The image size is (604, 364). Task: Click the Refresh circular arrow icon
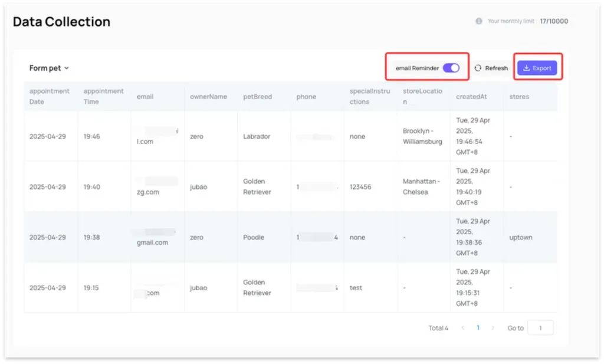tap(478, 68)
